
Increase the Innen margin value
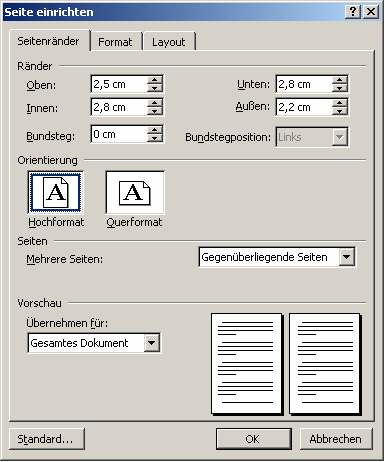tap(155, 103)
